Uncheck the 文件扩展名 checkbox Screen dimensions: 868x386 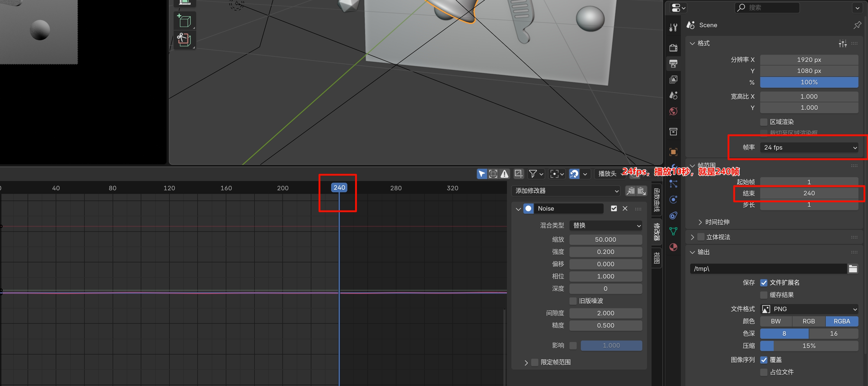click(764, 282)
